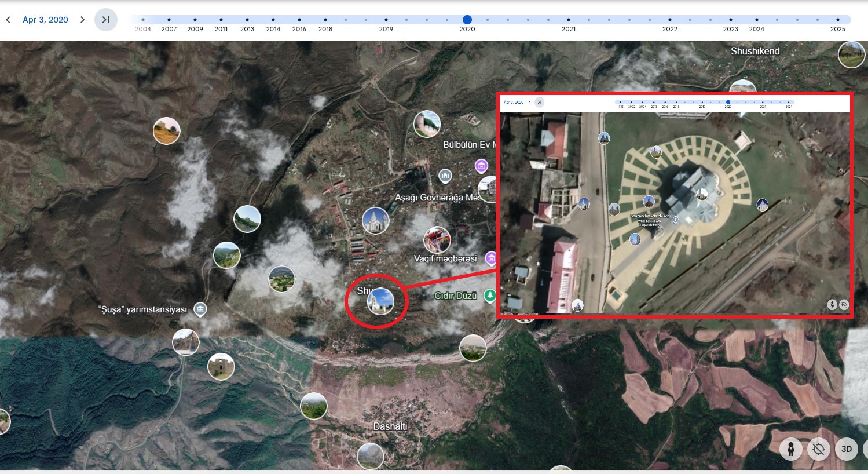Click the rotation lock compass icon

pos(819,449)
